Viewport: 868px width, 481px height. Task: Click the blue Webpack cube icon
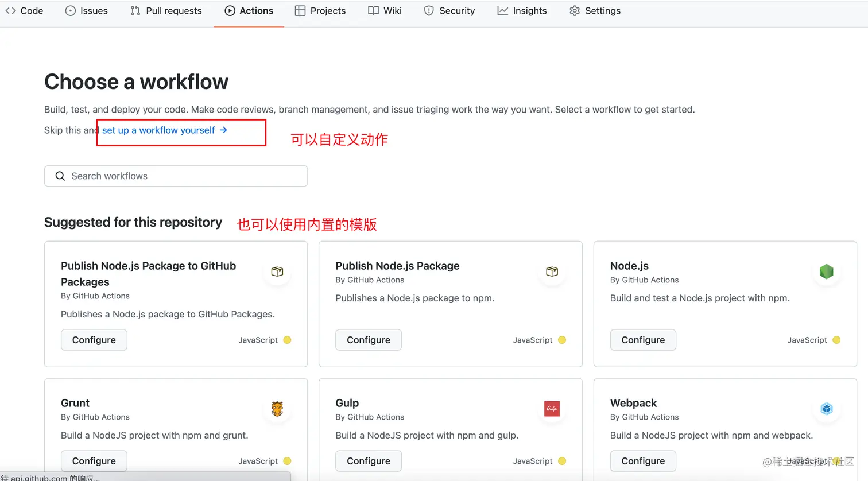[x=827, y=409]
